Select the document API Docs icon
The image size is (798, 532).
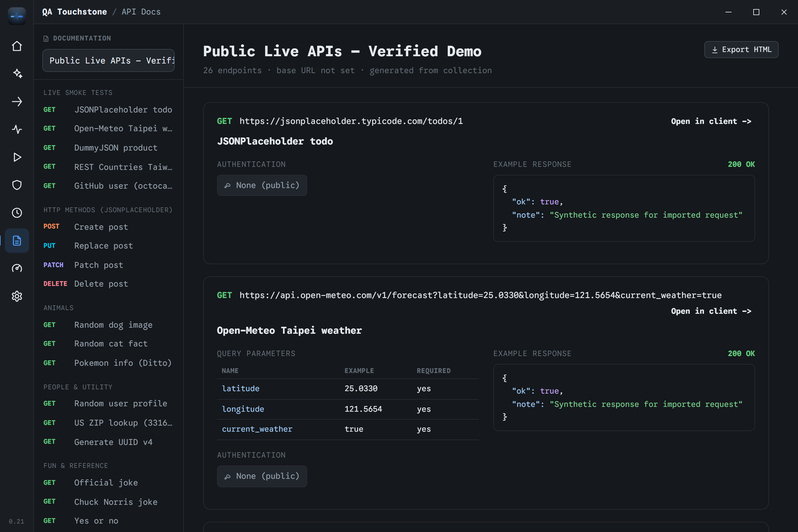coord(17,241)
